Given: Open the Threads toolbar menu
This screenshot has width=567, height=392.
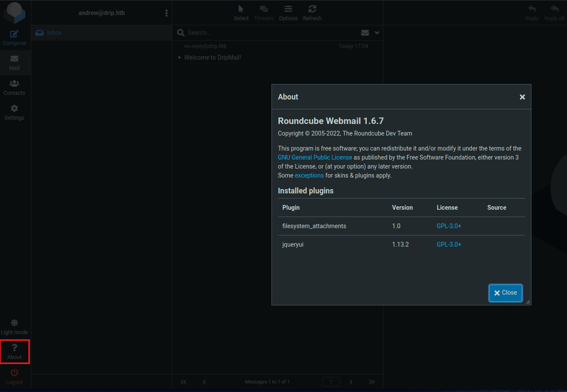Looking at the screenshot, I should (264, 13).
